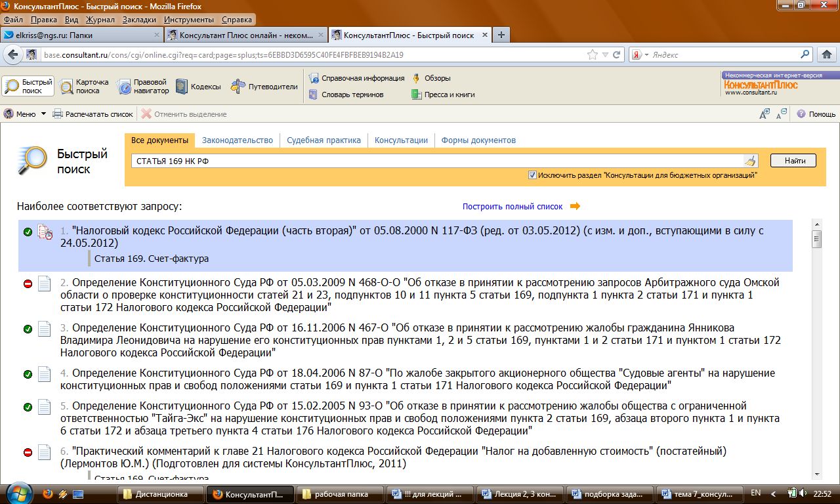The image size is (840, 504).
Task: Open Быстрый поиск toolbar icon
Action: [28, 86]
